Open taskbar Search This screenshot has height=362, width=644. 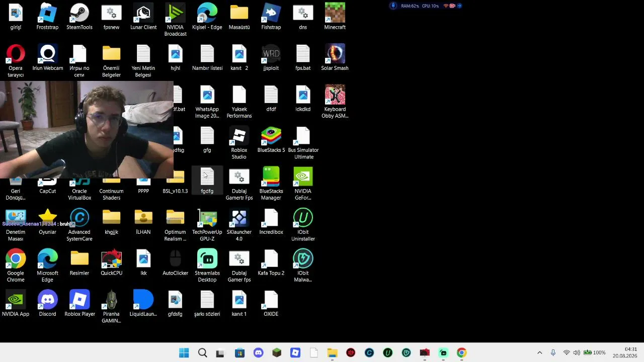coord(203,353)
